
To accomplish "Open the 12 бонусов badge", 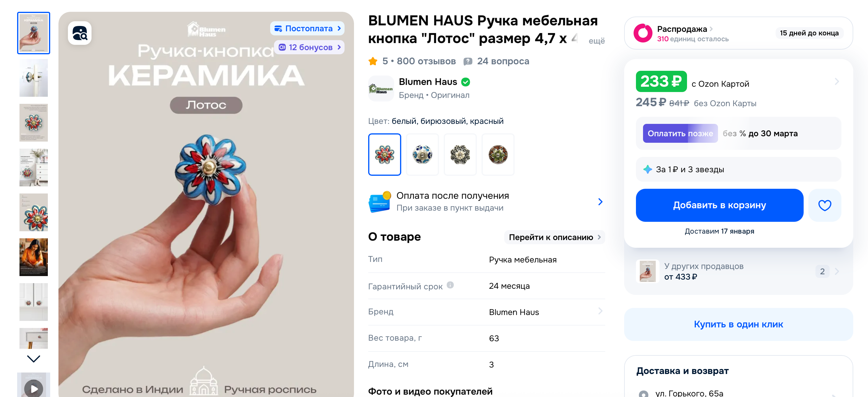I will [309, 47].
